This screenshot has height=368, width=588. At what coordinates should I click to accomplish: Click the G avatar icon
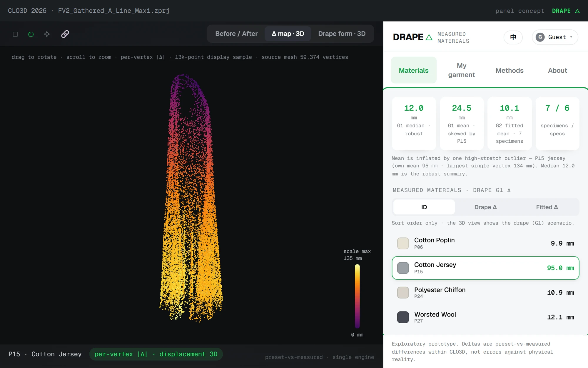(540, 37)
